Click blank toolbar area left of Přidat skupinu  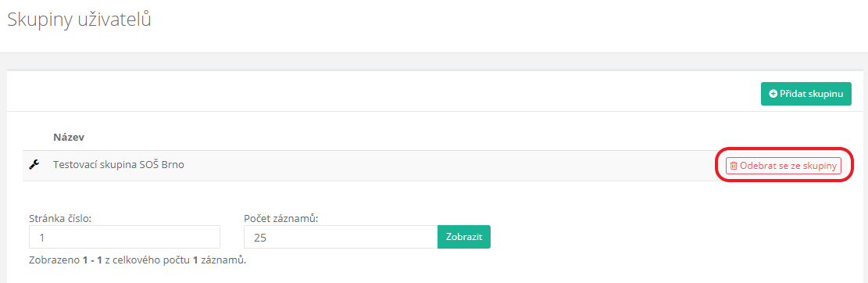click(x=382, y=94)
